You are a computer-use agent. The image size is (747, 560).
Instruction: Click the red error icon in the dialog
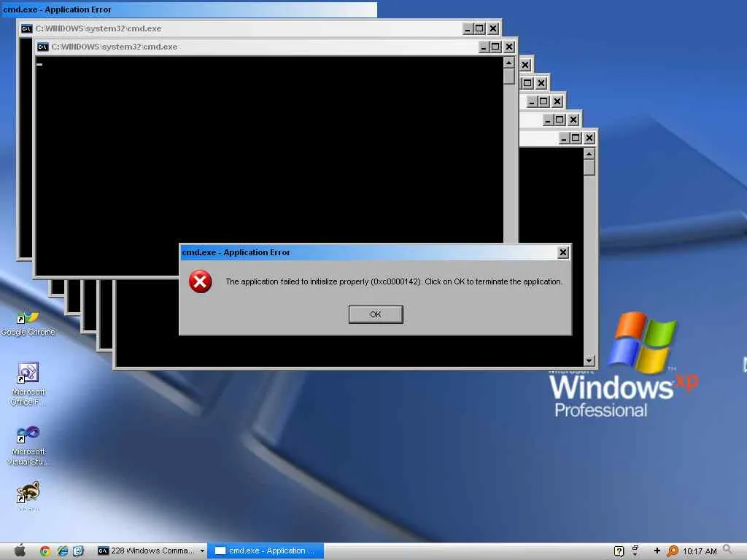200,281
